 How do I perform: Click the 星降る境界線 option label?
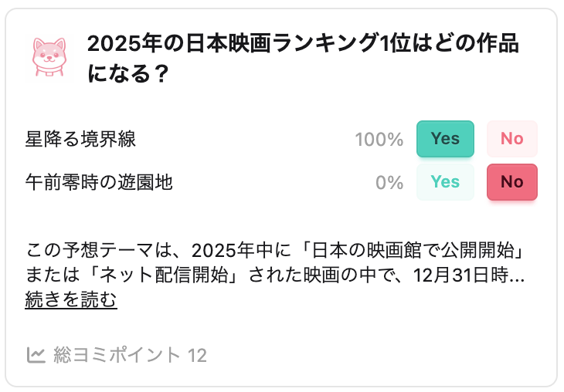tap(81, 139)
